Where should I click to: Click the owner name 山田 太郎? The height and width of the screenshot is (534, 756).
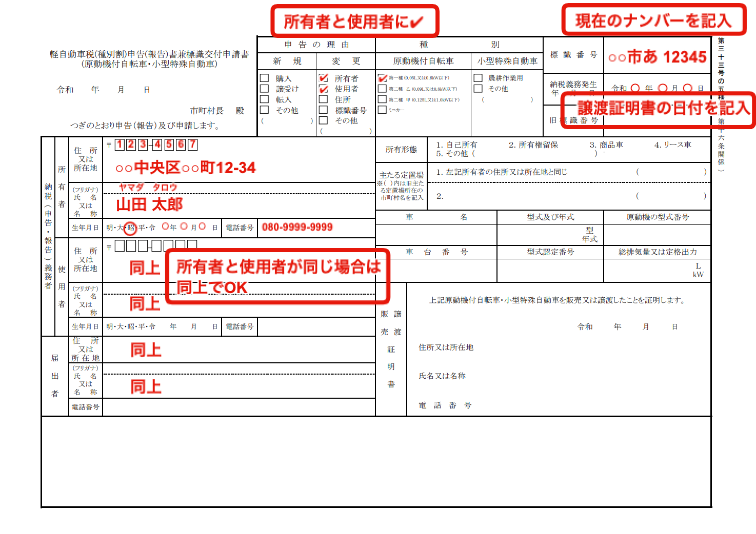tap(149, 204)
